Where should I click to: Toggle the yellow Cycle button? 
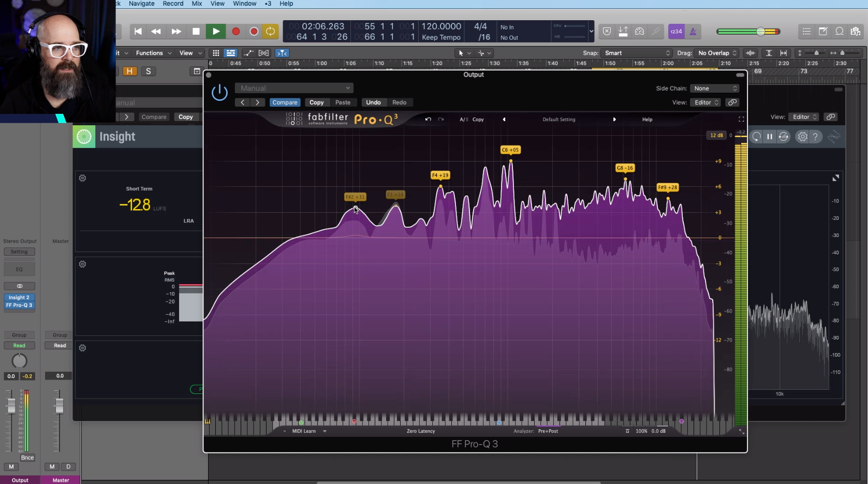point(270,32)
